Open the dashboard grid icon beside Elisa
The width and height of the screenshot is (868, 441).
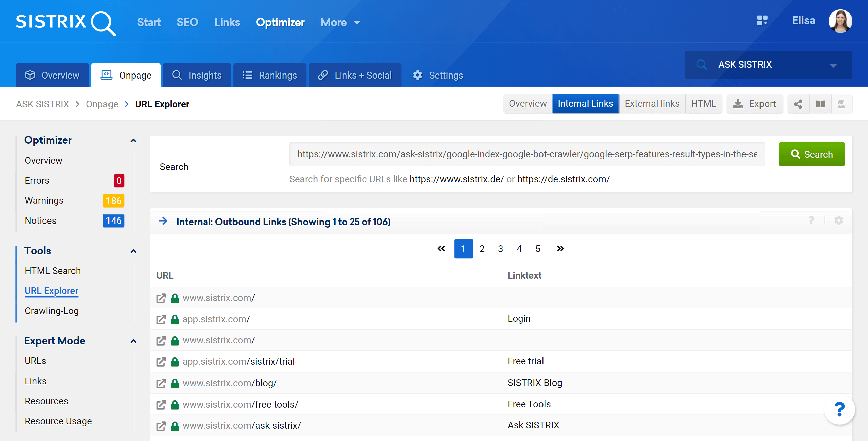point(762,21)
